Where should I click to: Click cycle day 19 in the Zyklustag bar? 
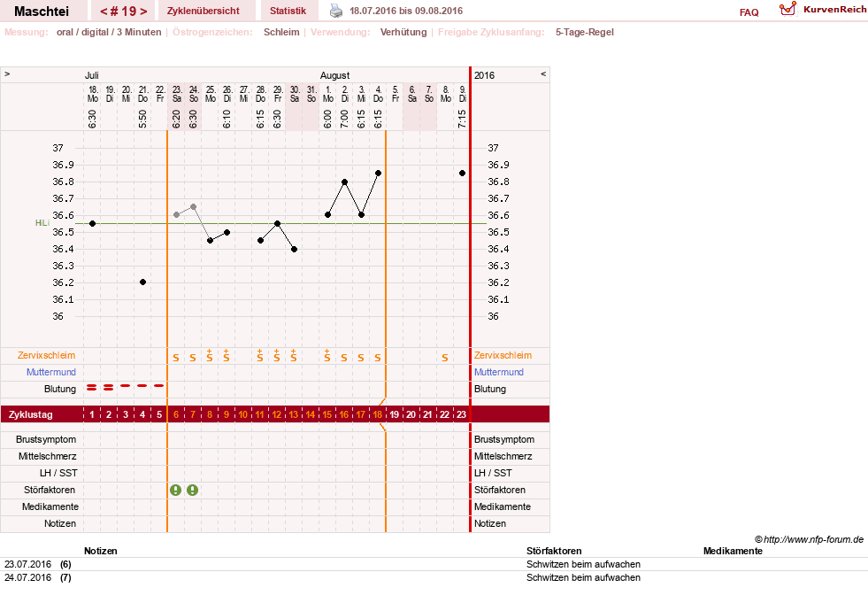pyautogui.click(x=394, y=414)
